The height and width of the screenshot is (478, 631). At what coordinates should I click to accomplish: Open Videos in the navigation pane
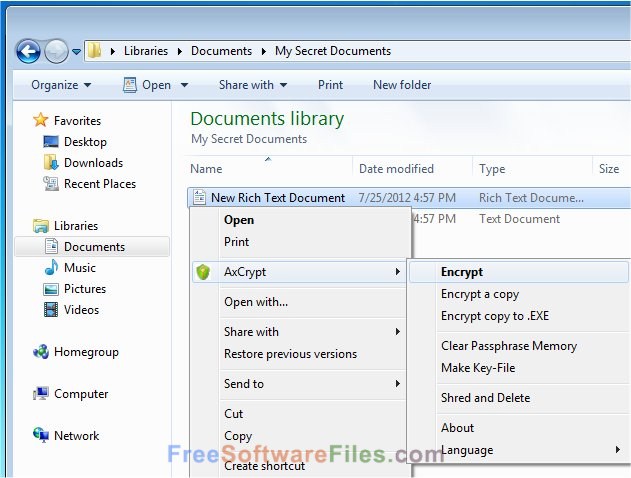(81, 310)
